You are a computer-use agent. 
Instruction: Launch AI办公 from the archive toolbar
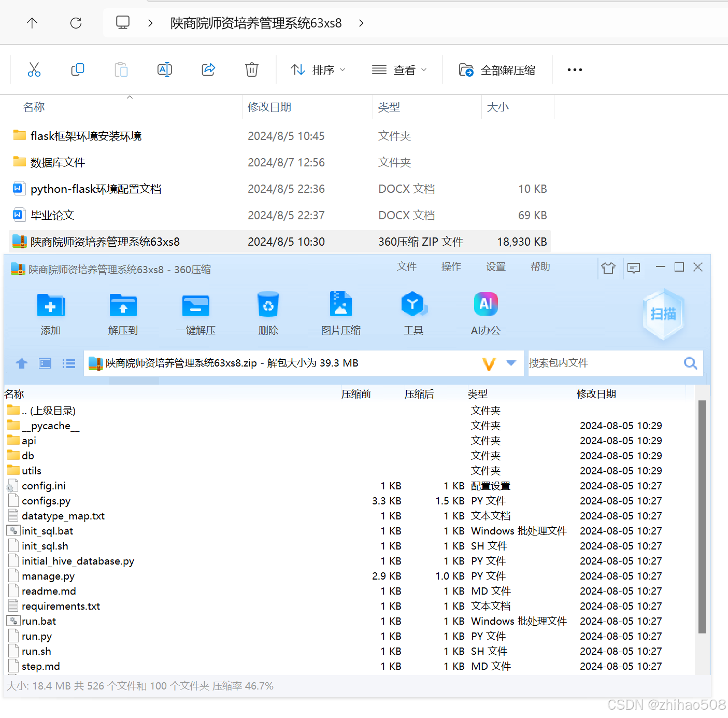[x=485, y=311]
